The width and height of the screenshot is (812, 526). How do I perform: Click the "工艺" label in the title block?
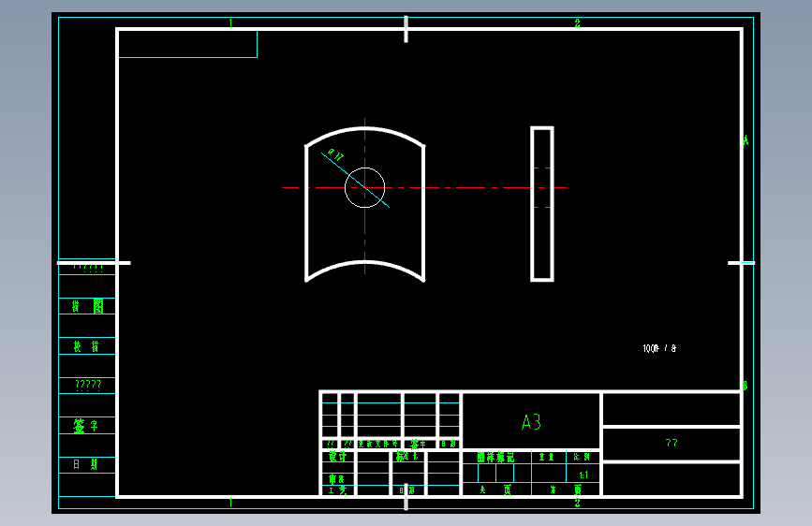(x=338, y=490)
